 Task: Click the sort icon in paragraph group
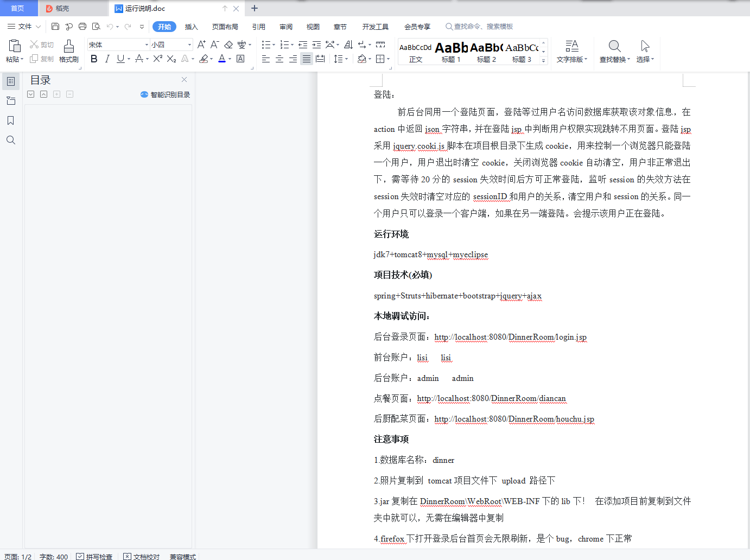coord(348,44)
